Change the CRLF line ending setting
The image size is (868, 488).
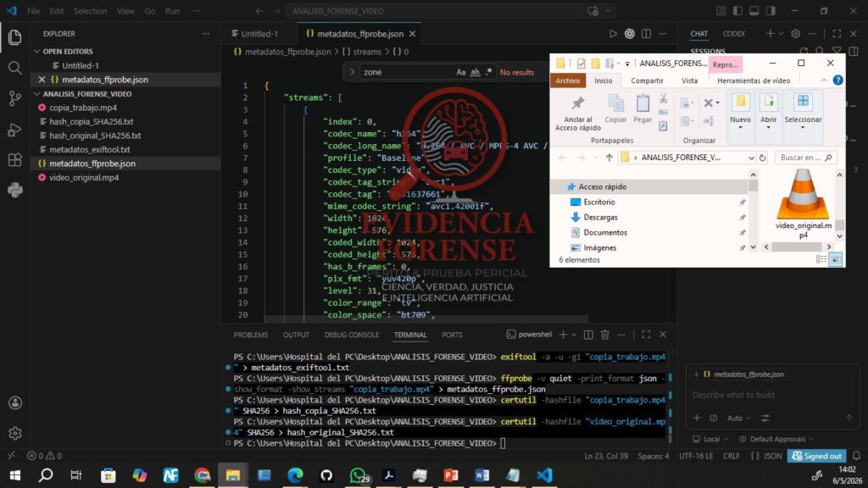point(732,456)
